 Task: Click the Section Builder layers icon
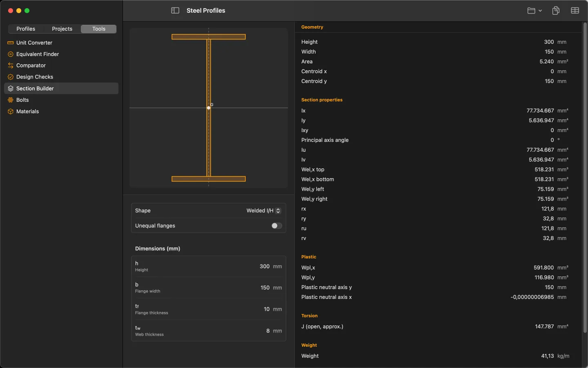11,88
